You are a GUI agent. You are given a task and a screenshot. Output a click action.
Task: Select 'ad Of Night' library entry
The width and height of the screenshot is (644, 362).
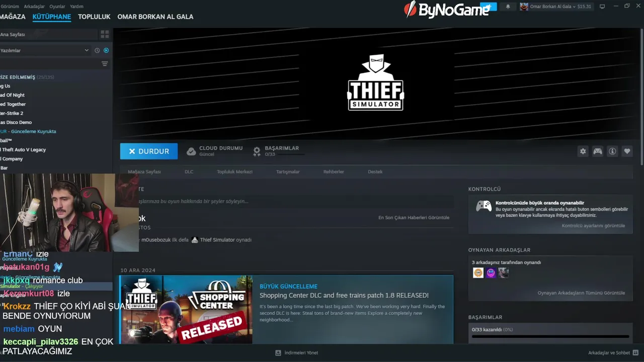tap(12, 95)
